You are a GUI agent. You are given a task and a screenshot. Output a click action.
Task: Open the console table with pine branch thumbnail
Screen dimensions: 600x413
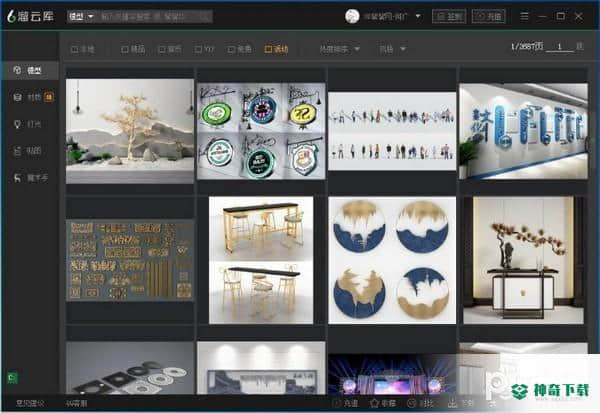coord(523,260)
